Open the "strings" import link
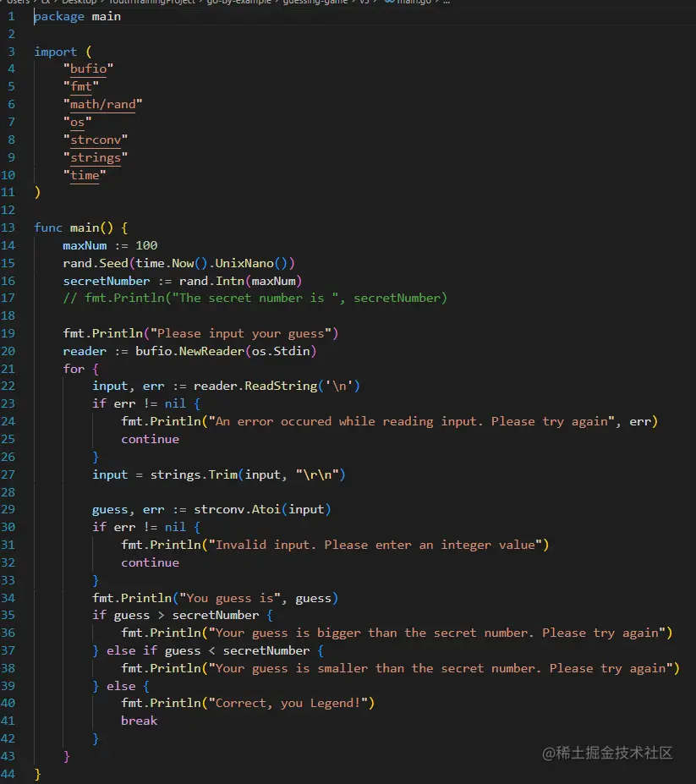The height and width of the screenshot is (784, 696). tap(96, 157)
